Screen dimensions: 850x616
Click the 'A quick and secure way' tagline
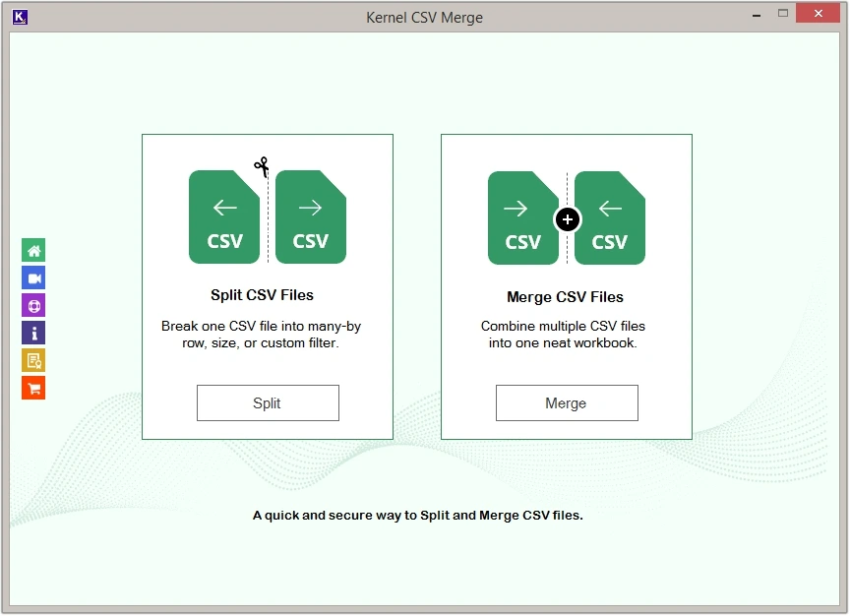(418, 516)
